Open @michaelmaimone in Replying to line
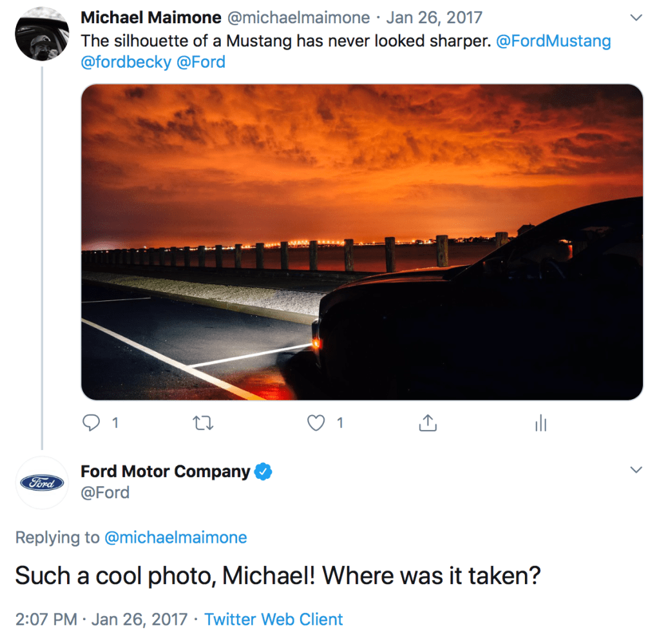659x644 pixels. click(175, 538)
